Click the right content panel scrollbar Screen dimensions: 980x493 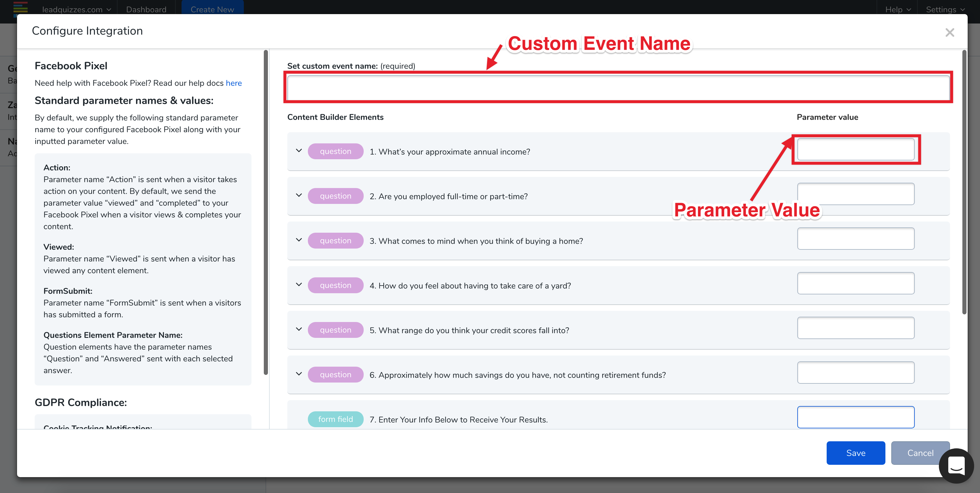(x=964, y=182)
